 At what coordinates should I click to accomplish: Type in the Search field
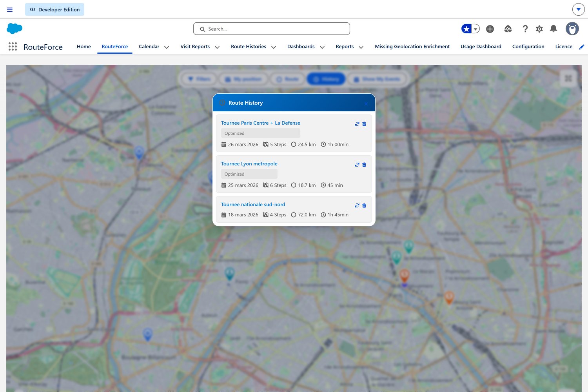(x=271, y=29)
